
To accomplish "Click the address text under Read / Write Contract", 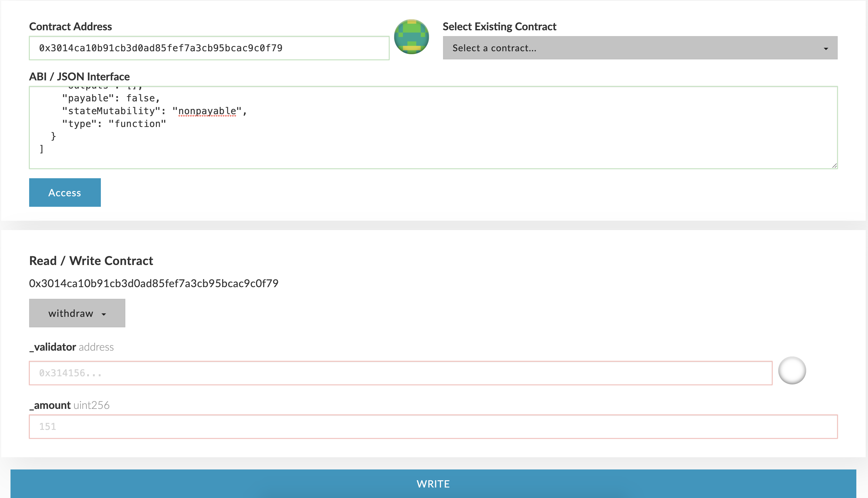I will coord(154,283).
